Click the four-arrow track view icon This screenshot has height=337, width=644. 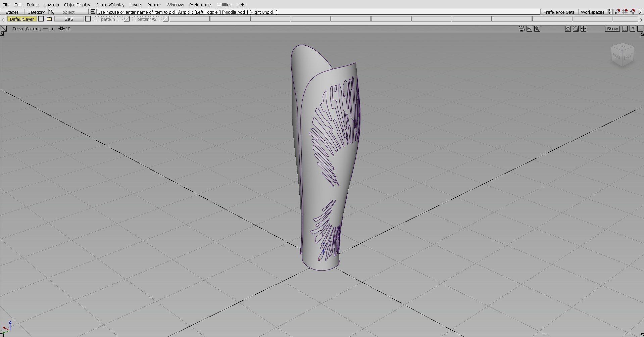[584, 29]
